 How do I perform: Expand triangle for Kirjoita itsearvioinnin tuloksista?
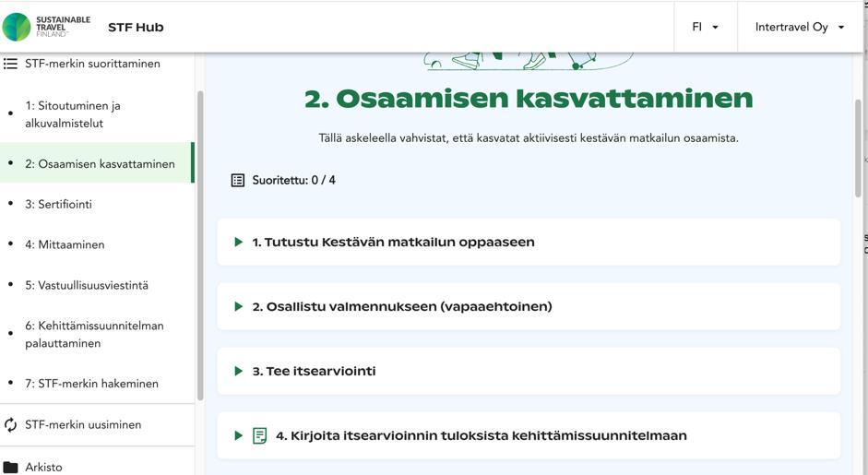[x=239, y=435]
